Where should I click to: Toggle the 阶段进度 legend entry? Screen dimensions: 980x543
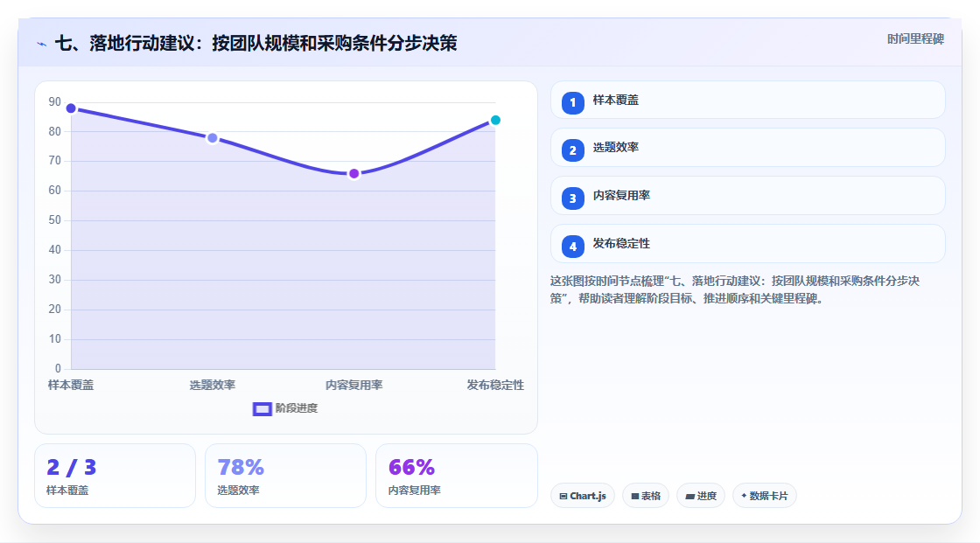click(285, 408)
